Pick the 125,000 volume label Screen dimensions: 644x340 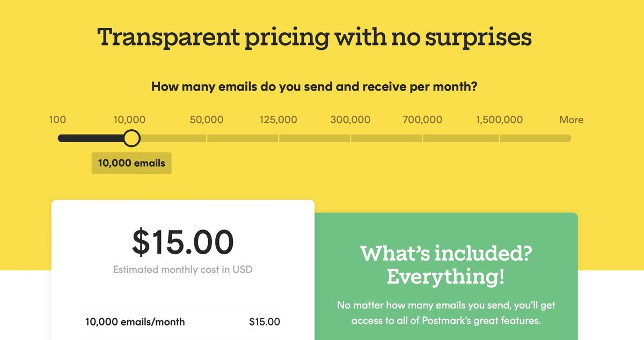278,120
